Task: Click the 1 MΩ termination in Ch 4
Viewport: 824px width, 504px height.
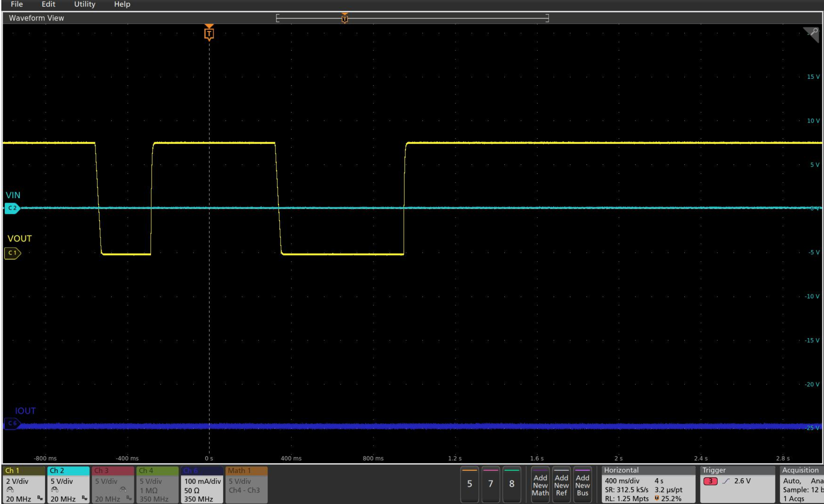Action: pos(149,490)
